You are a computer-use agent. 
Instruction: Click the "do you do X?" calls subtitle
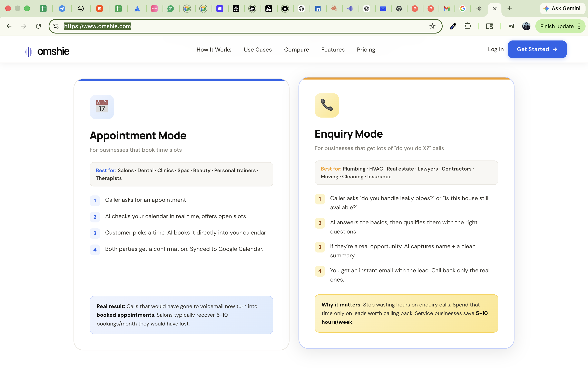[379, 148]
